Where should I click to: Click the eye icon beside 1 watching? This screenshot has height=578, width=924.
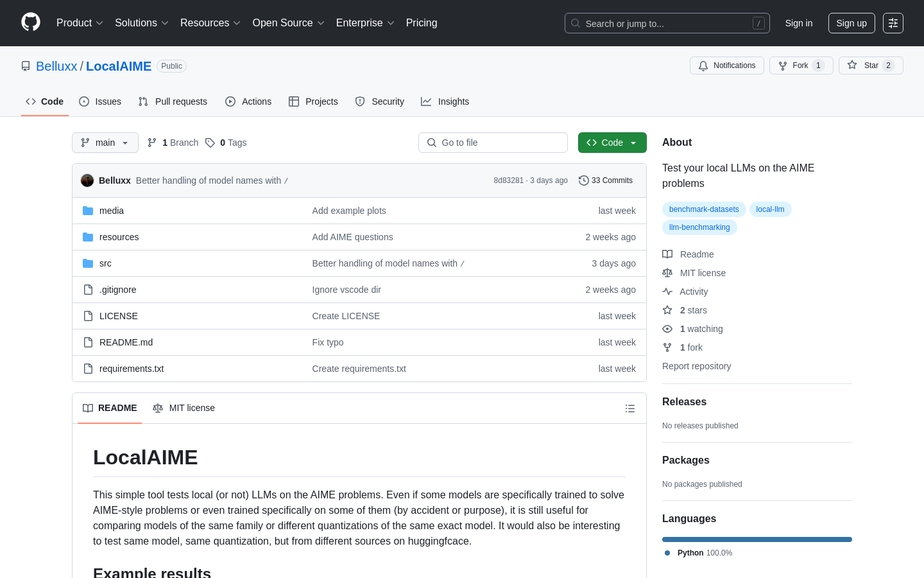pos(667,329)
